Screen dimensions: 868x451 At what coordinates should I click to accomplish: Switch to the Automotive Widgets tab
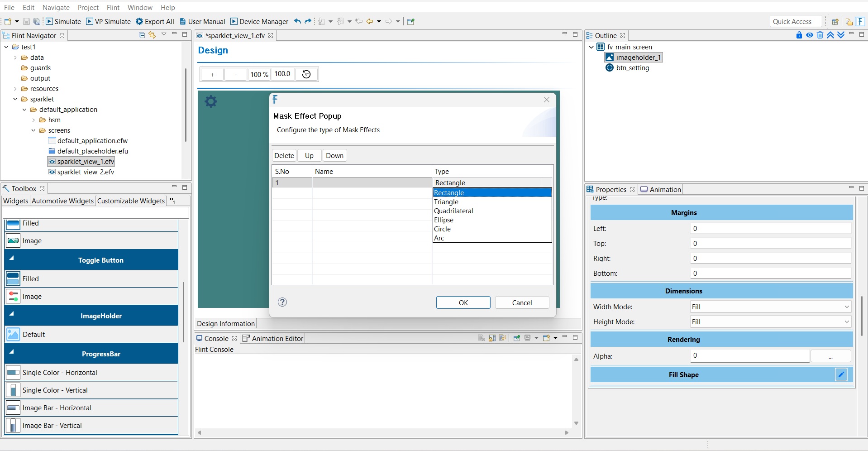pos(63,201)
